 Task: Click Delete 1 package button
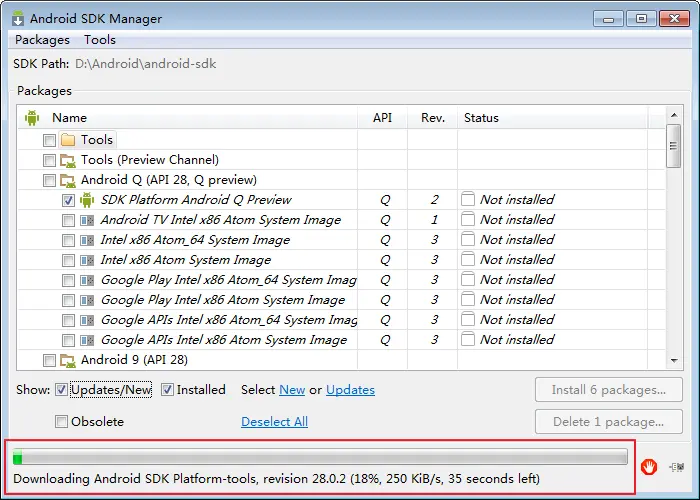(x=608, y=421)
